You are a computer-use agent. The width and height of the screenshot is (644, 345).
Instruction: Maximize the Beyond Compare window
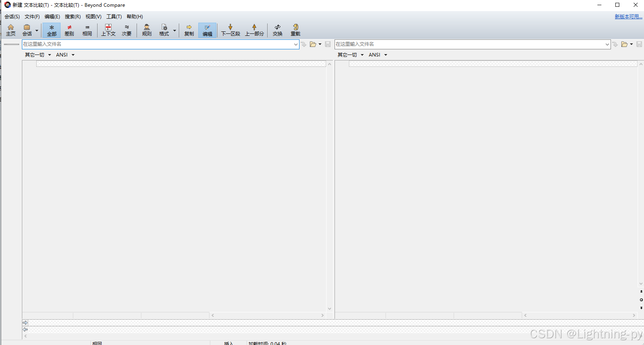coord(617,5)
